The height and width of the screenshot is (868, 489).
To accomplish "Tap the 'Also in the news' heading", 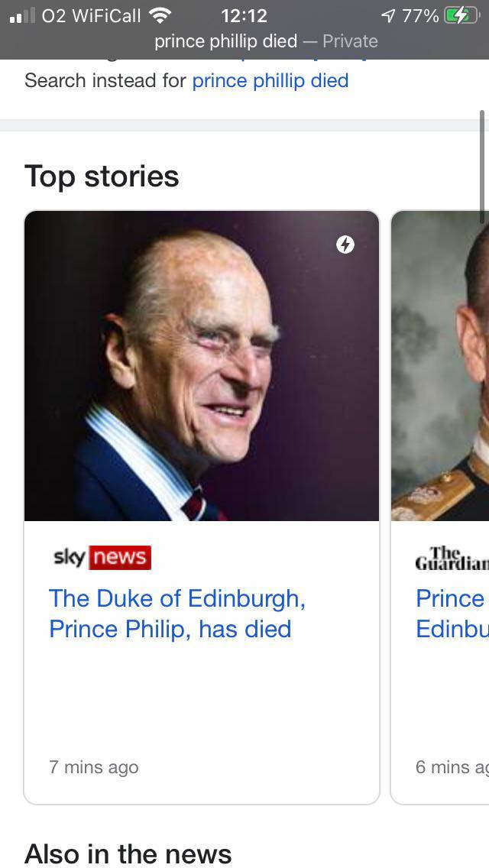I will (x=128, y=853).
